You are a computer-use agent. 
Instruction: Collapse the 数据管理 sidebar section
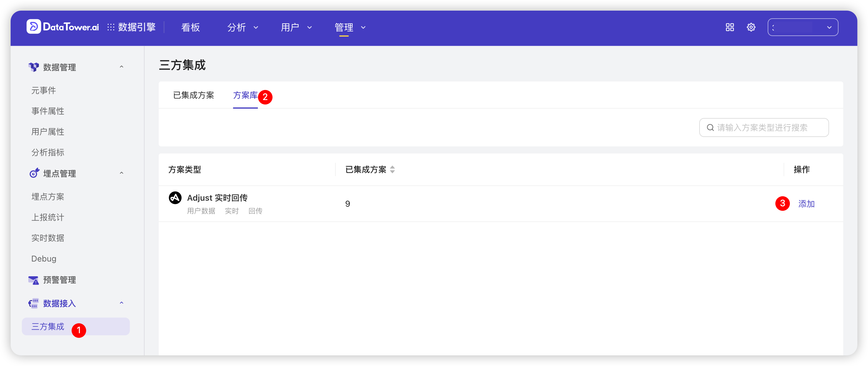pos(122,66)
